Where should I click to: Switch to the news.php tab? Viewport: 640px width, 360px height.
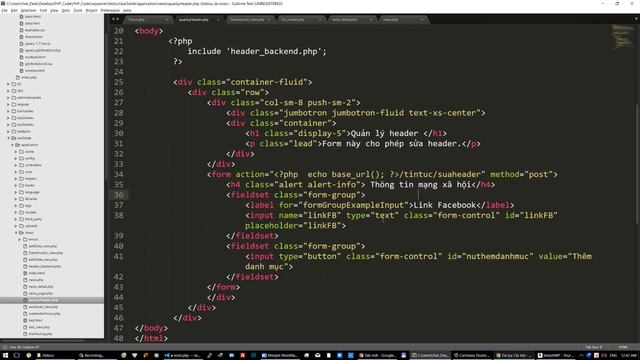[x=390, y=20]
